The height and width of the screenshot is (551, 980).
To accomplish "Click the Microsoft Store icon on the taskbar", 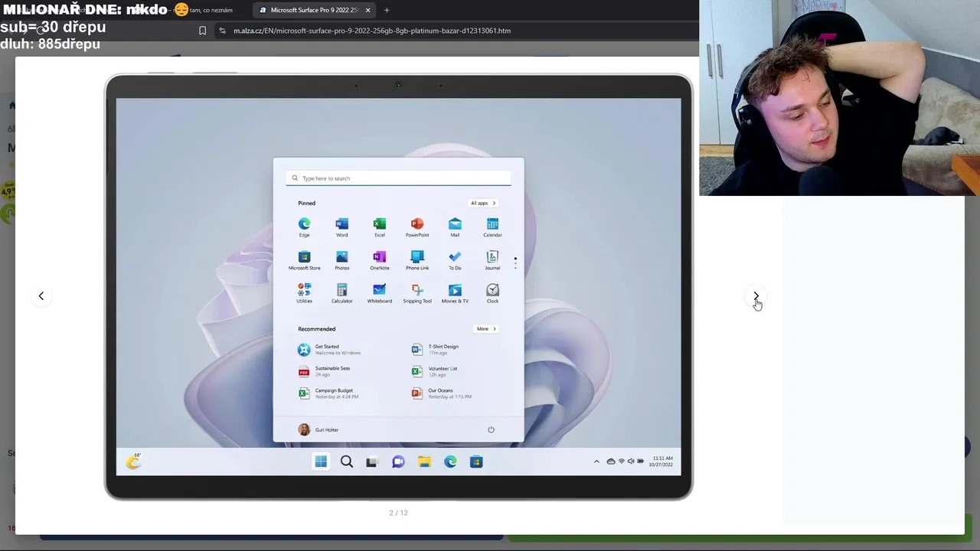I will (x=476, y=461).
